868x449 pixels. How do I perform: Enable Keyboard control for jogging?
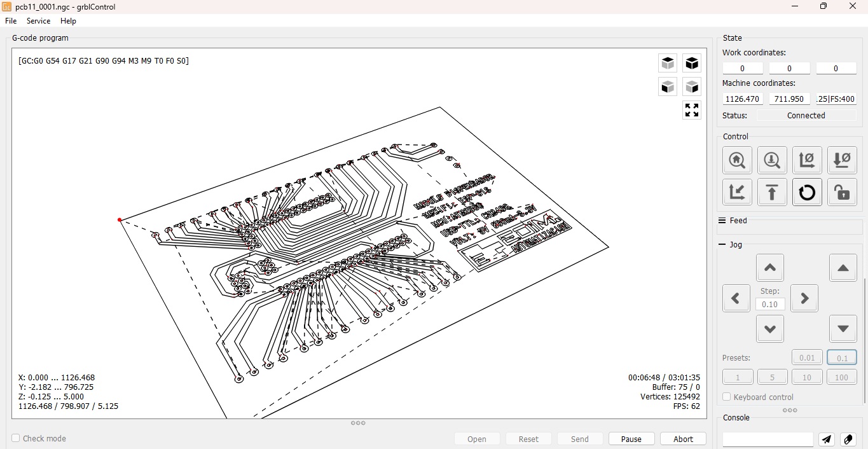[726, 397]
